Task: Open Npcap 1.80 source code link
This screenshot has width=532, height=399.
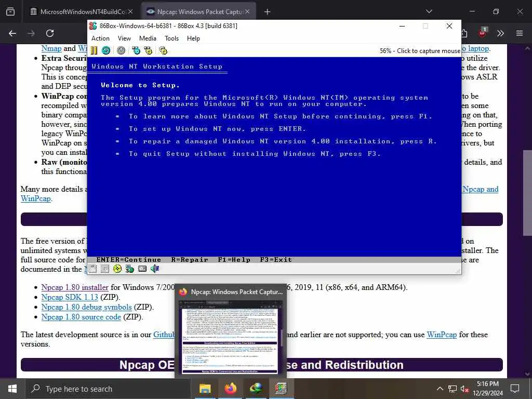Action: [81, 317]
